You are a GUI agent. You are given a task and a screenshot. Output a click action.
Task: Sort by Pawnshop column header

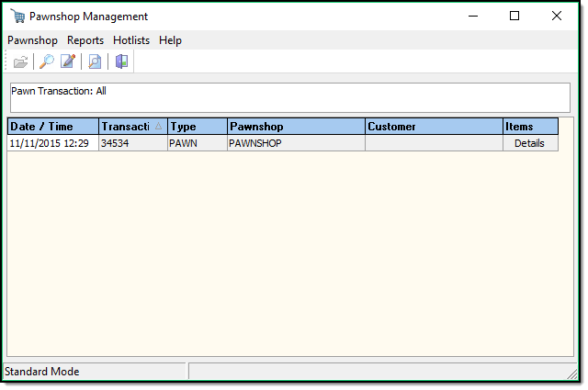(295, 127)
